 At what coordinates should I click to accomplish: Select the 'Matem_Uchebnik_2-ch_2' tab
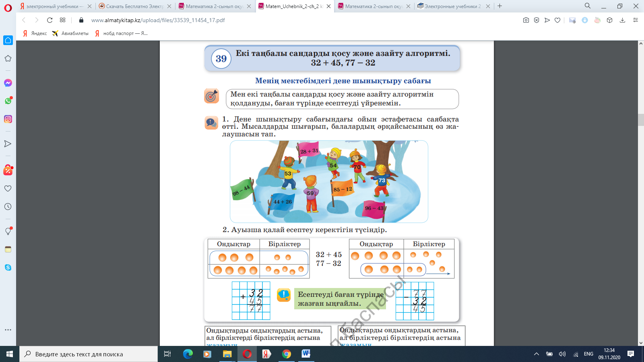pyautogui.click(x=295, y=6)
